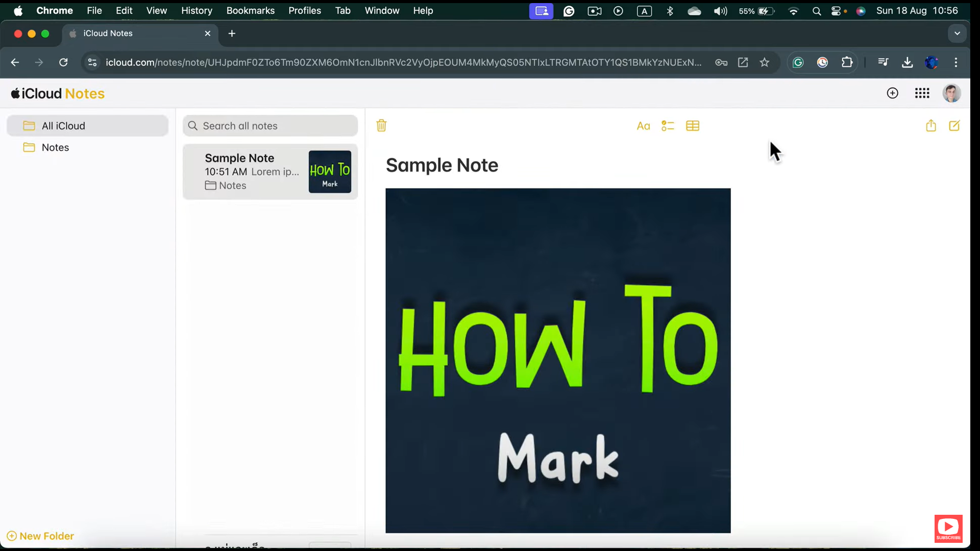This screenshot has width=980, height=551.
Task: Bookmark this page with star icon
Action: (764, 62)
